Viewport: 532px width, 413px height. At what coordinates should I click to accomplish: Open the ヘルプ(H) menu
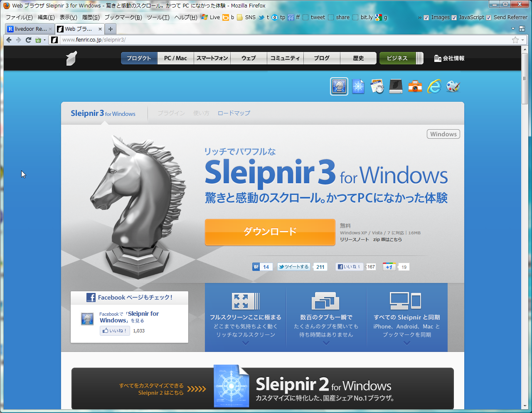pyautogui.click(x=186, y=17)
